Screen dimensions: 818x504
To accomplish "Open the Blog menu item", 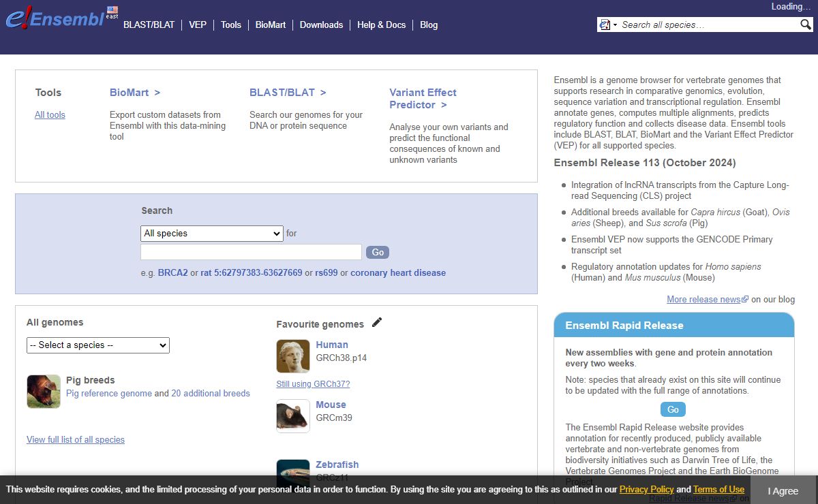I will pyautogui.click(x=429, y=25).
